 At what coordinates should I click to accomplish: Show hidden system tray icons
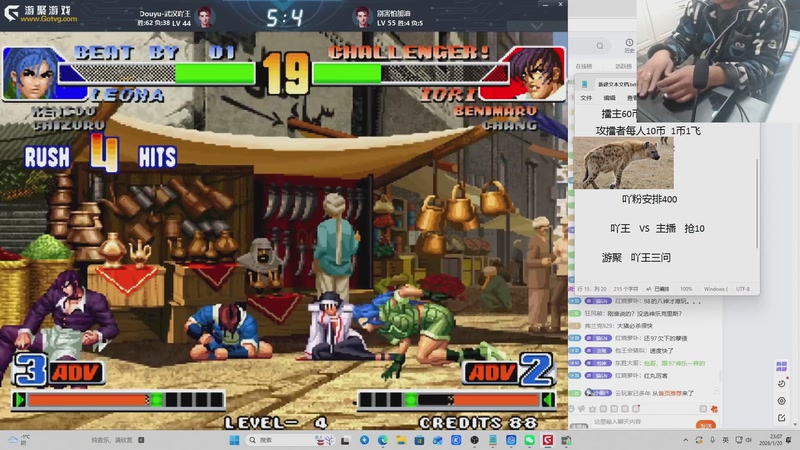point(686,440)
